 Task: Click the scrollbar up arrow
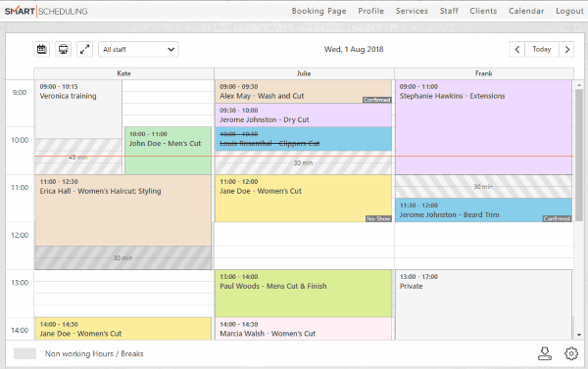tap(579, 85)
